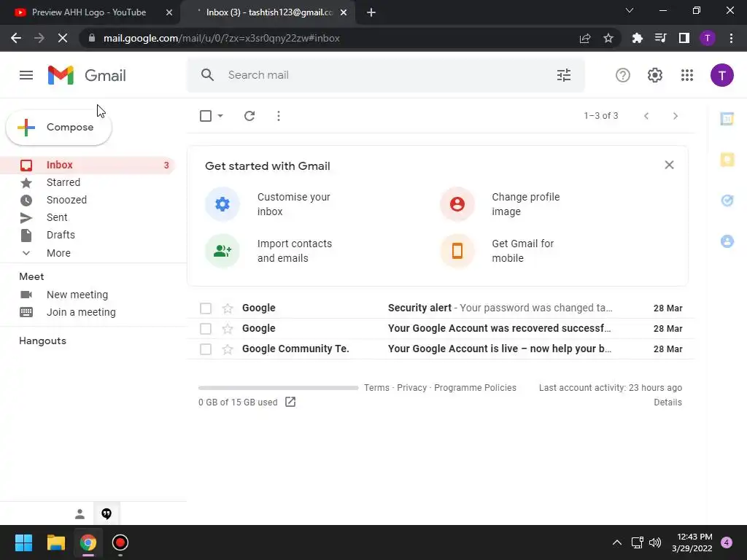Click in the Search mail field
Screen dimensions: 747x560
click(386, 75)
